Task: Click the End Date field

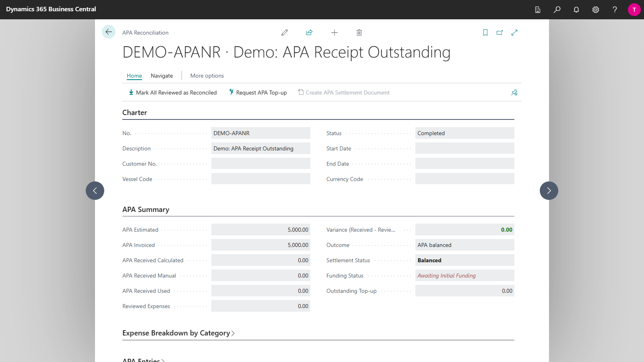Action: tap(465, 164)
